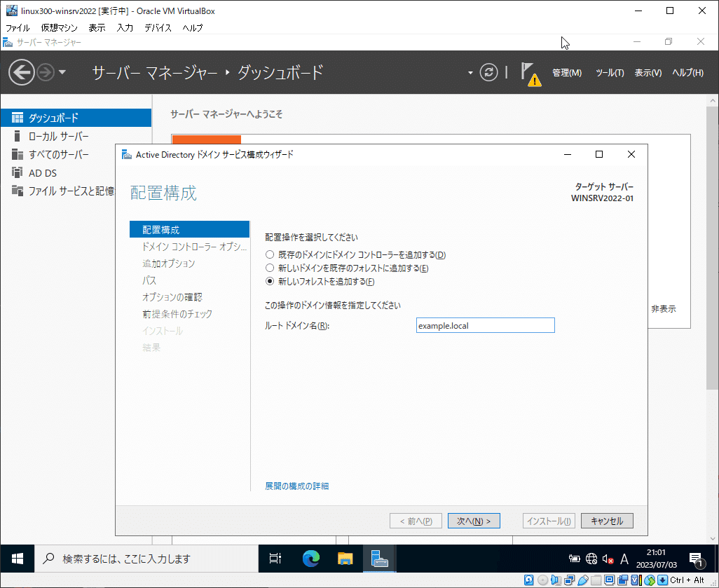Refresh Server Manager dashboard
Screen dimensions: 719x588
point(488,72)
